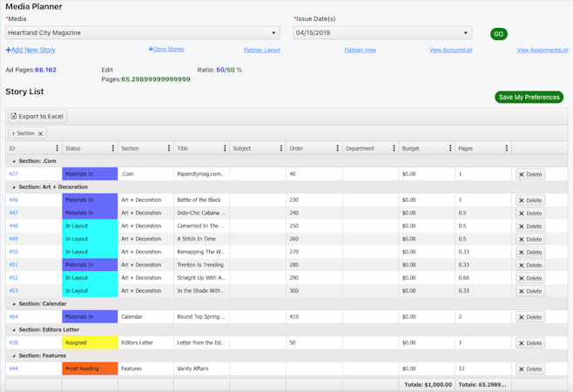
Task: Open the Media dropdown
Action: (x=142, y=33)
